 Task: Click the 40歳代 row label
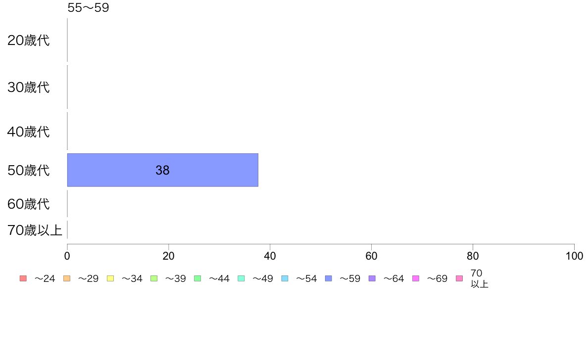click(29, 132)
